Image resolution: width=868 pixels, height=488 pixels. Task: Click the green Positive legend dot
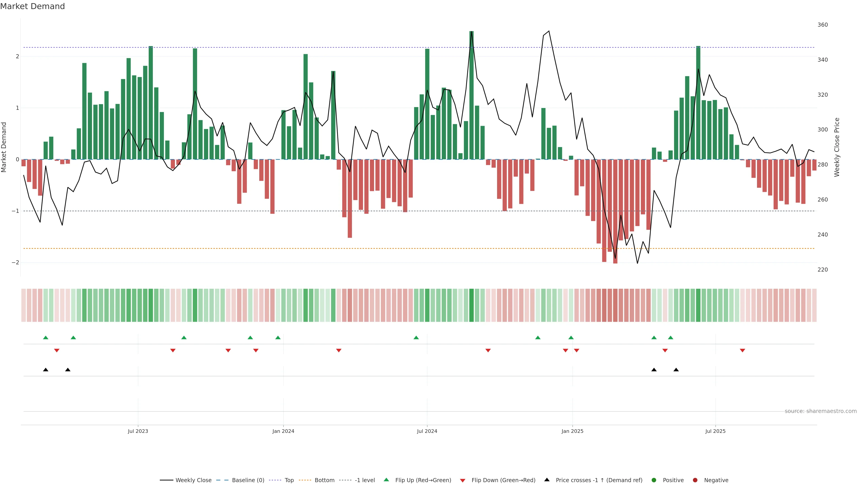654,480
